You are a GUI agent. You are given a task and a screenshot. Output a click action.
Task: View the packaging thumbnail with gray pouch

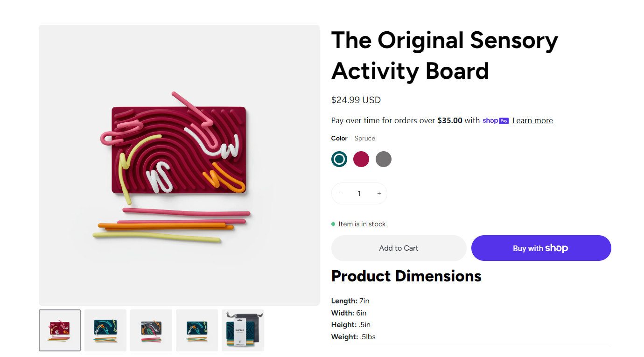tap(243, 330)
